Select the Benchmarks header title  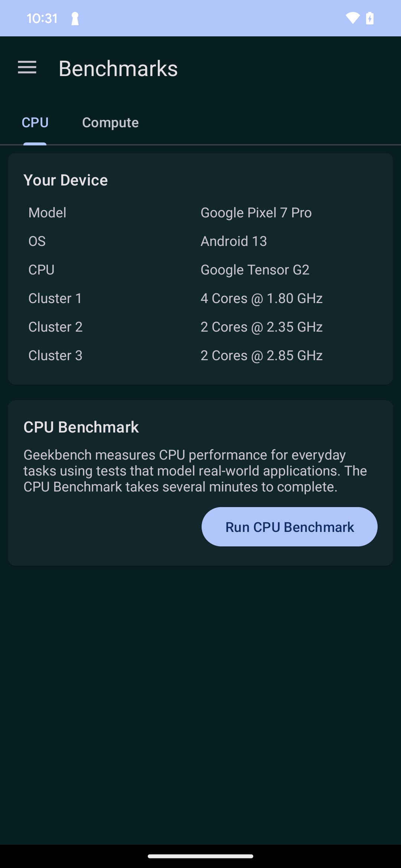(118, 68)
